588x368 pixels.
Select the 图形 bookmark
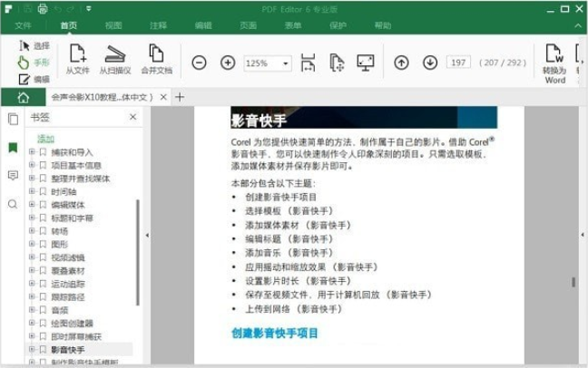pos(59,245)
